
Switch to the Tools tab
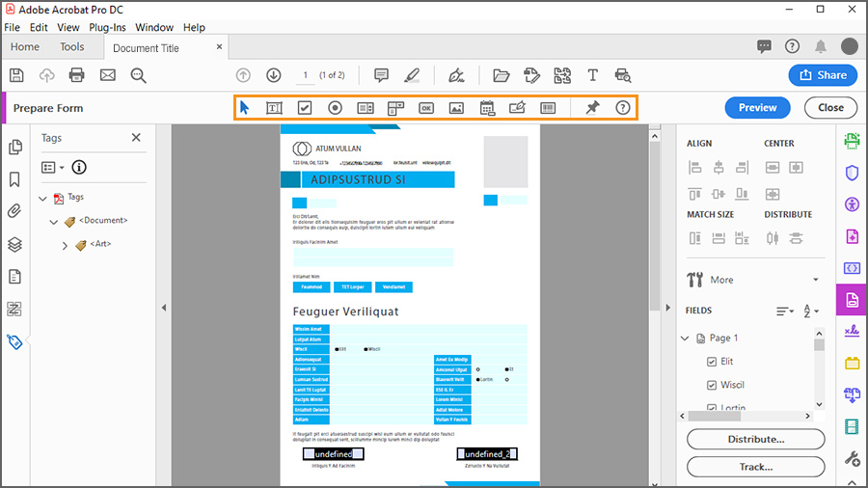[x=72, y=46]
